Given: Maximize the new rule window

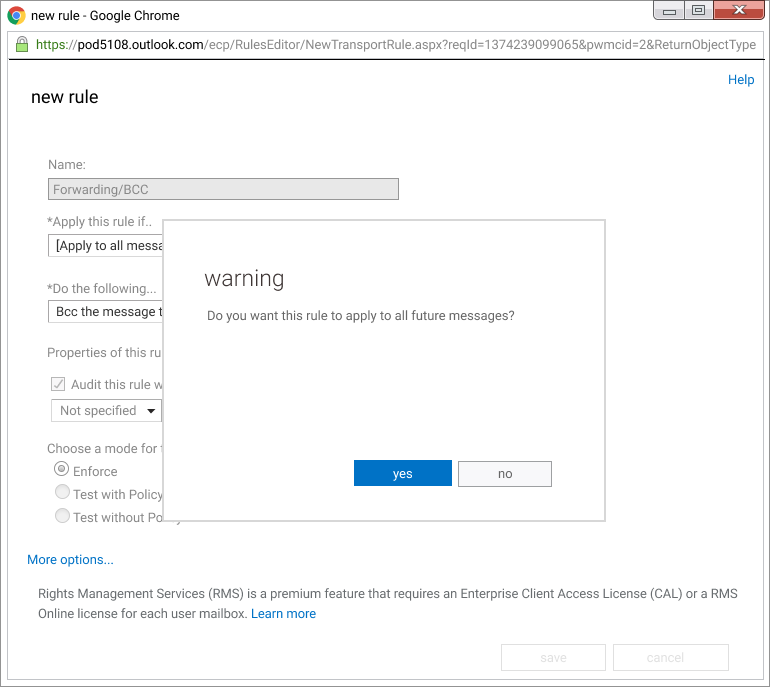Looking at the screenshot, I should click(698, 11).
